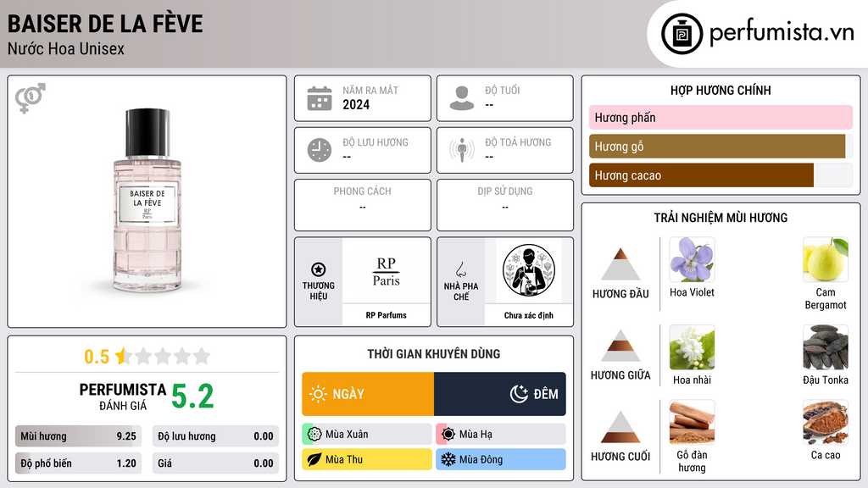
Task: Click the Độ phổ biến 1.20 score bar
Action: tap(78, 463)
